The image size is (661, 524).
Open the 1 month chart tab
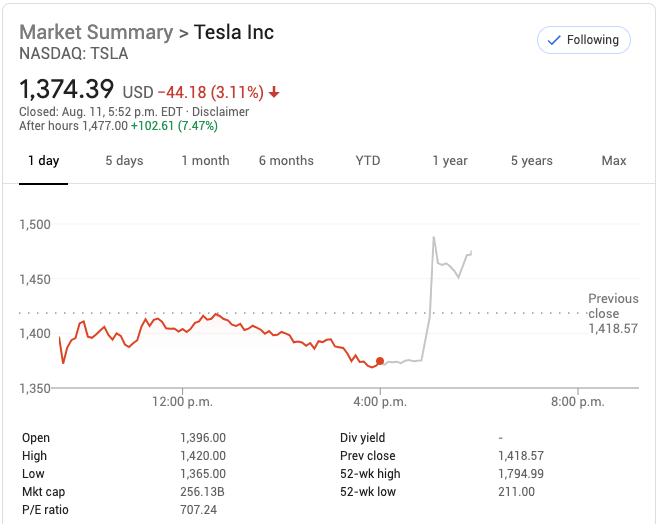pyautogui.click(x=205, y=161)
